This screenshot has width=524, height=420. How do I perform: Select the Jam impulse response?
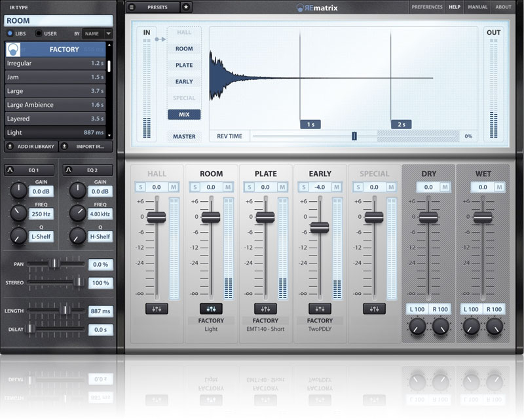point(55,77)
